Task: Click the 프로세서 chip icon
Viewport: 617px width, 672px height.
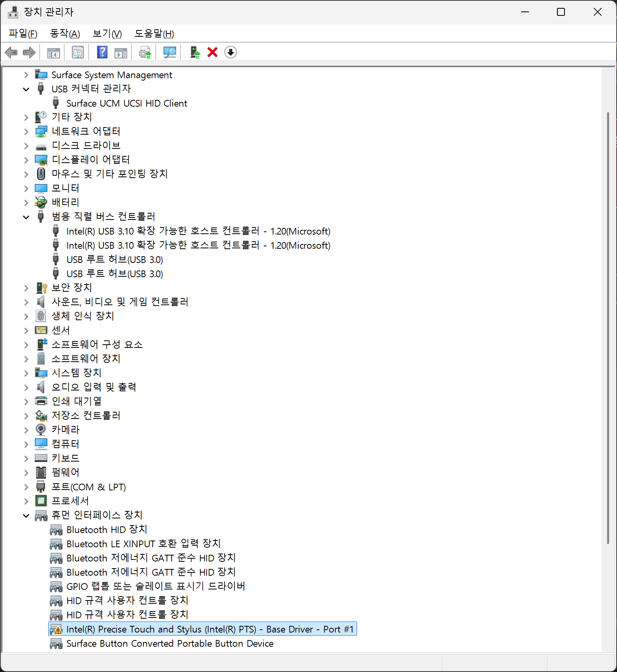Action: pos(41,501)
